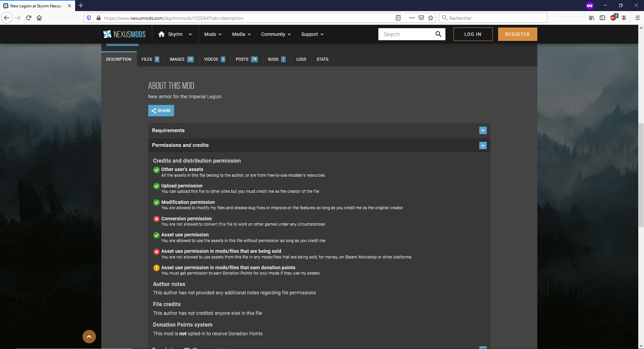Image resolution: width=644 pixels, height=349 pixels.
Task: Open the Mods dropdown menu
Action: [213, 34]
